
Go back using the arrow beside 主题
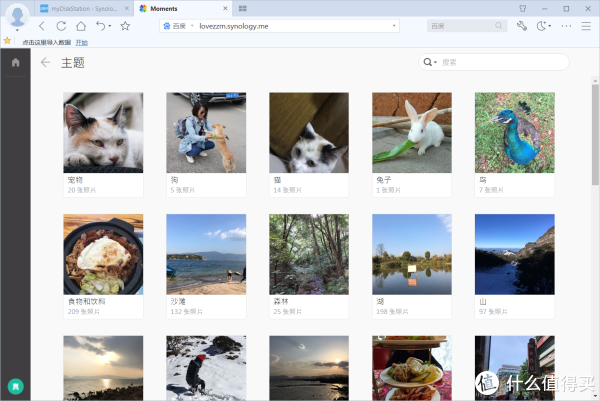click(x=45, y=63)
